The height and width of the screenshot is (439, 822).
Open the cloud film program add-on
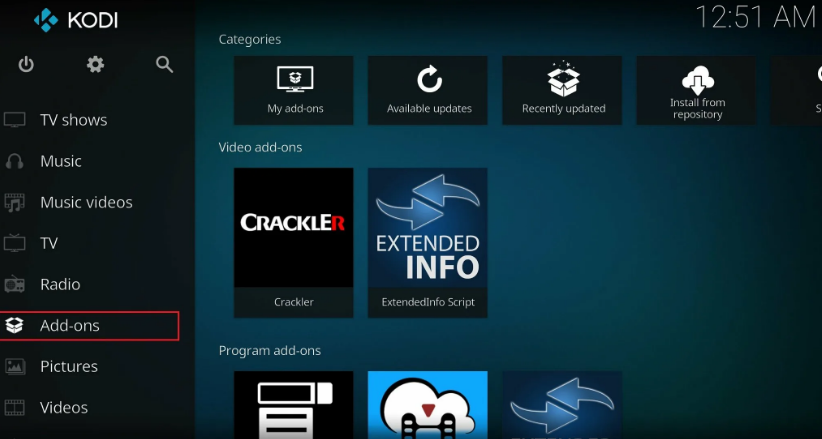click(428, 405)
